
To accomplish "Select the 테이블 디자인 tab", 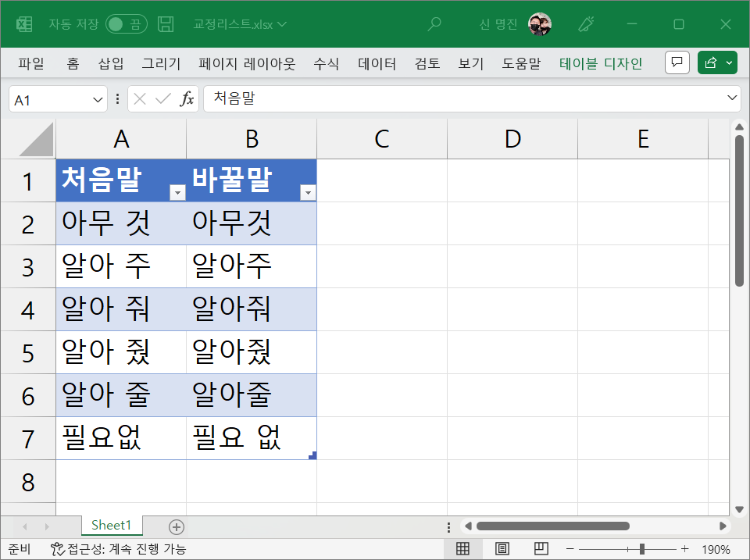I will point(600,63).
